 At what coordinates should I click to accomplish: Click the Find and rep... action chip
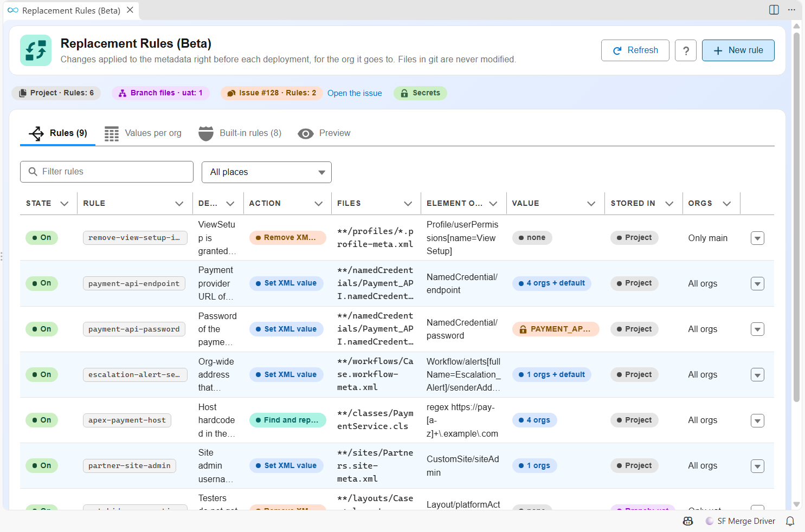(288, 420)
